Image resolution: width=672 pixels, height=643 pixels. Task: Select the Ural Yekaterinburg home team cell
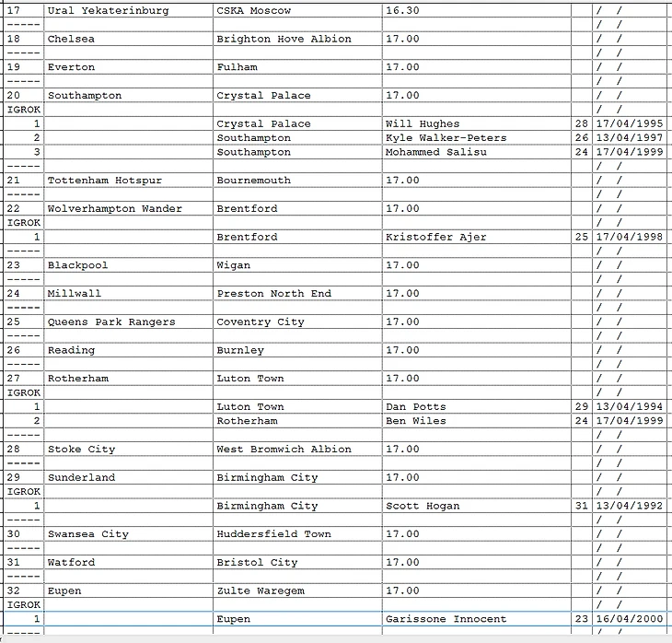tap(109, 11)
